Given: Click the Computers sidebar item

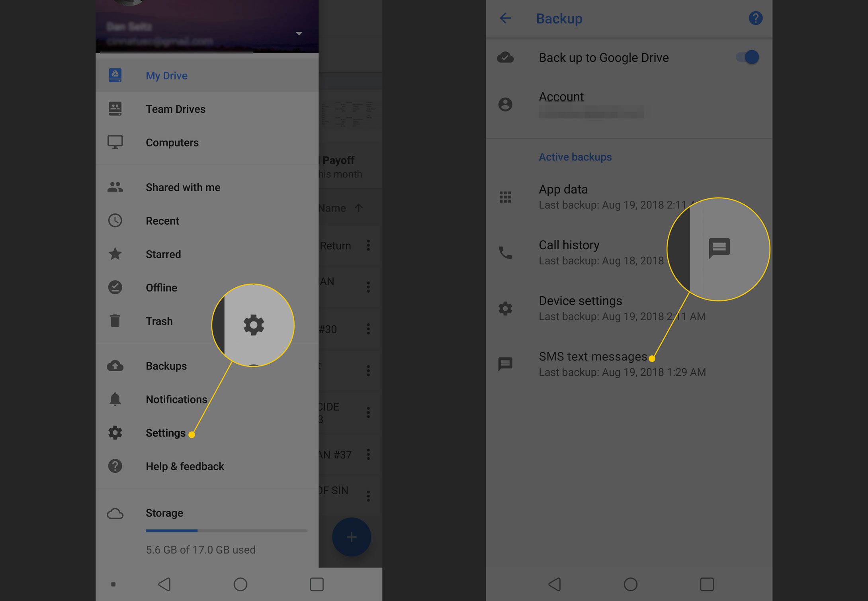Looking at the screenshot, I should point(172,143).
